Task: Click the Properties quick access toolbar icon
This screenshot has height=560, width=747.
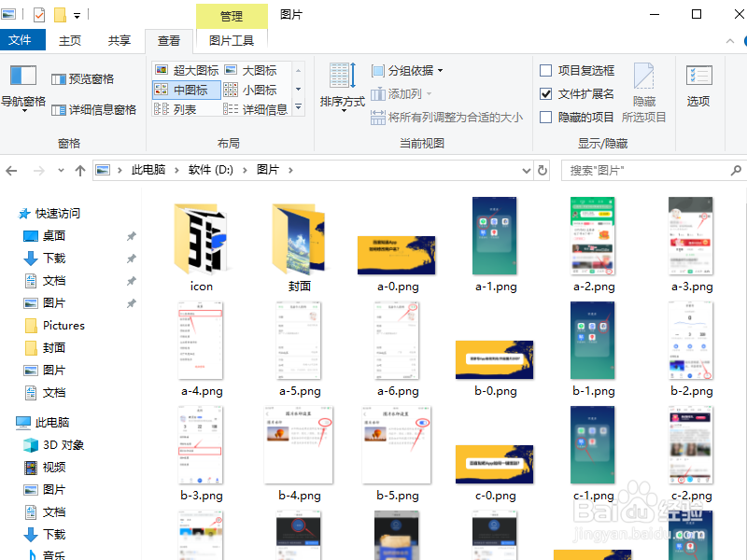Action: click(39, 15)
